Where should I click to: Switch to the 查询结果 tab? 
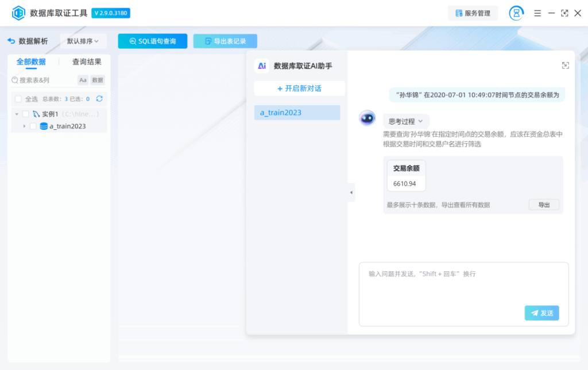point(86,61)
